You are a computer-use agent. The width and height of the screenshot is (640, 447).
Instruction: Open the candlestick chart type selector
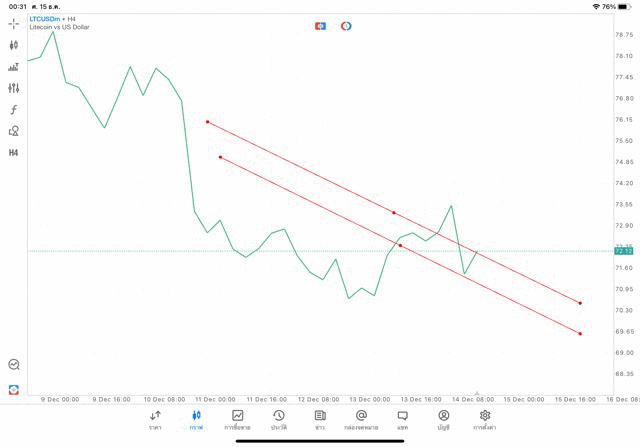click(x=14, y=45)
